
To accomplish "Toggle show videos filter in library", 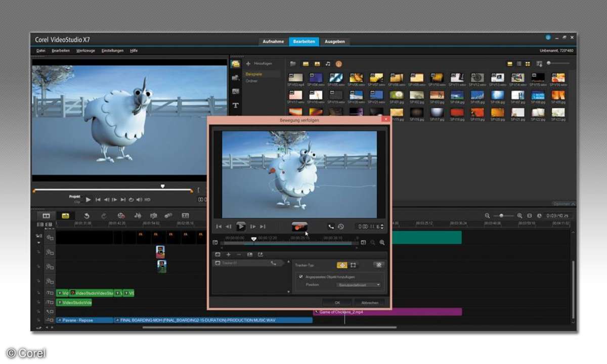I will point(306,64).
